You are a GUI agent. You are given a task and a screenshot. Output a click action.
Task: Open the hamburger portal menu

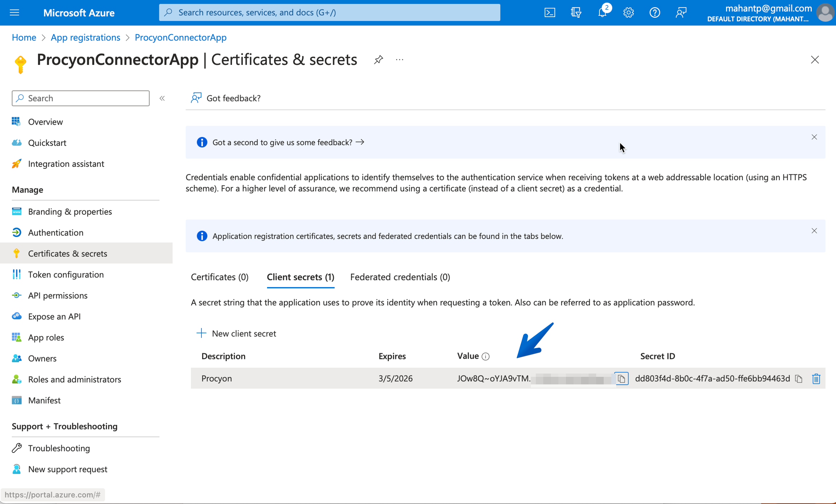(x=15, y=13)
